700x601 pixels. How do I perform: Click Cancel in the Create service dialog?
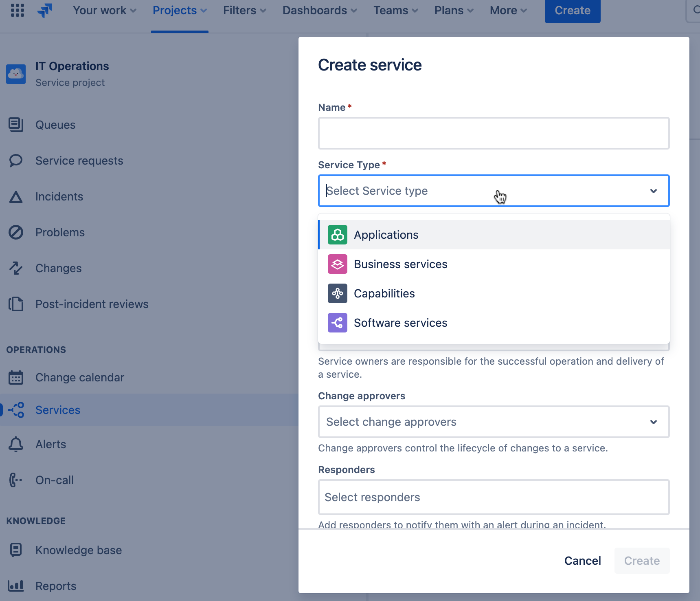pyautogui.click(x=582, y=561)
